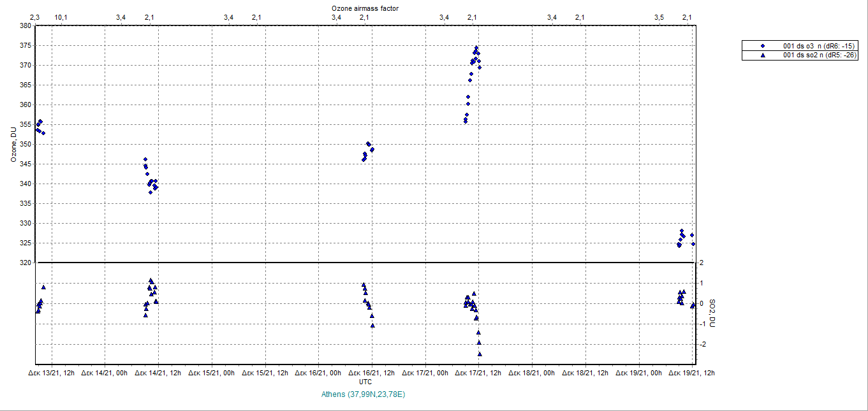This screenshot has height=411, width=868.
Task: Click the 'UTC' x-axis title
Action: (x=365, y=382)
